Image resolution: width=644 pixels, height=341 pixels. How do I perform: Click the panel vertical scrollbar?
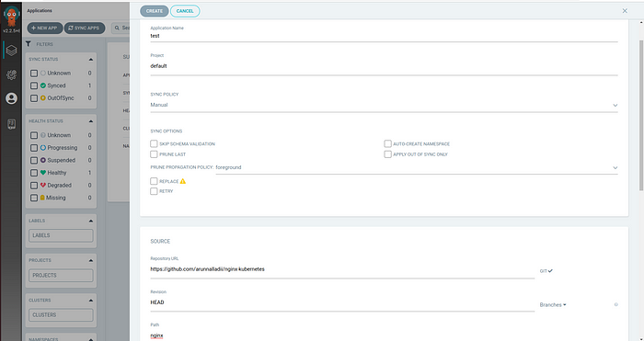click(640, 115)
